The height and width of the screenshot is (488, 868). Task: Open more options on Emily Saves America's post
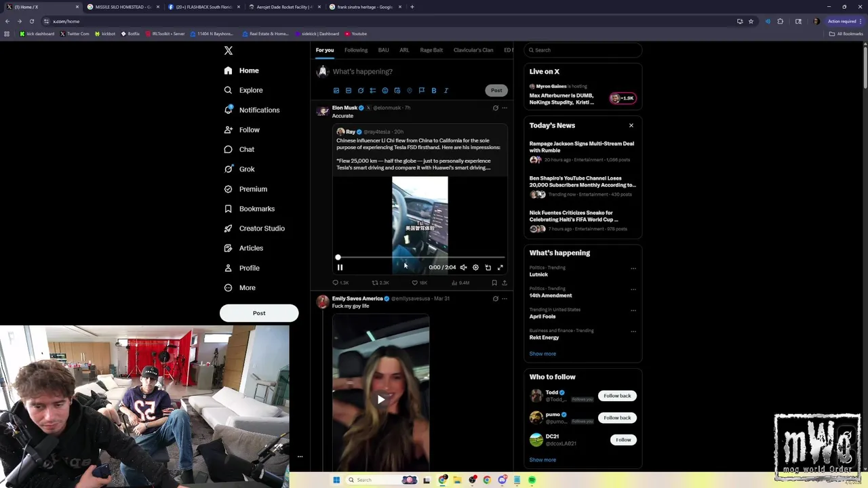click(x=505, y=299)
